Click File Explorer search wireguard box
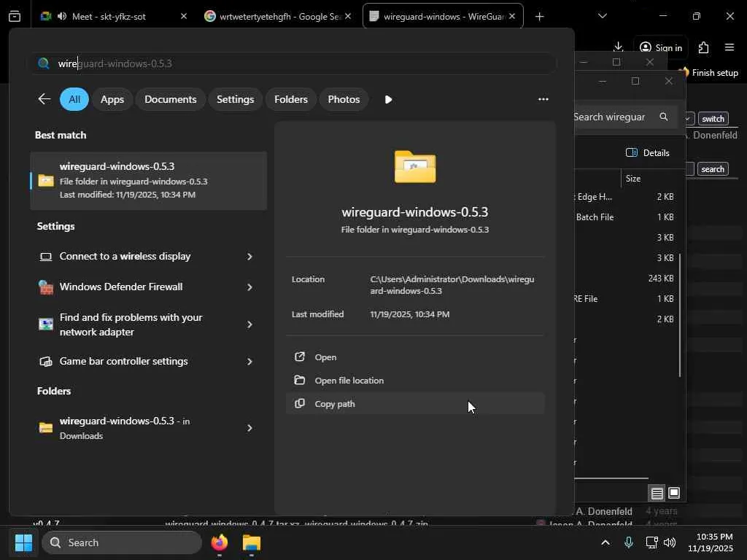The width and height of the screenshot is (747, 560). pyautogui.click(x=624, y=117)
